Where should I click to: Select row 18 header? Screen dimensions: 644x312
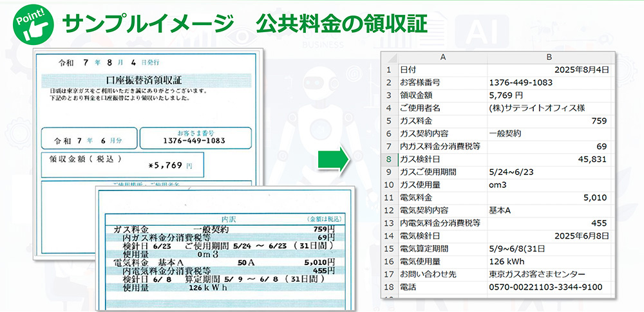388,288
